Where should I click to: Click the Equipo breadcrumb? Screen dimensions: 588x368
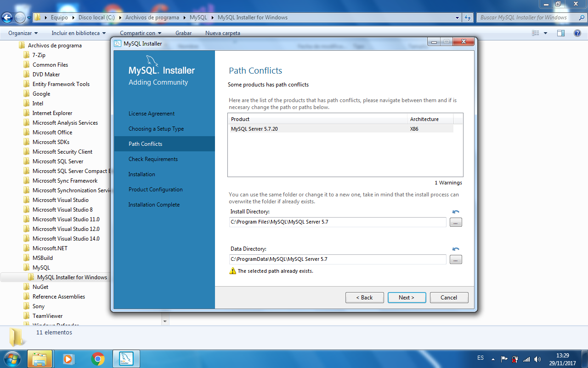tap(59, 17)
